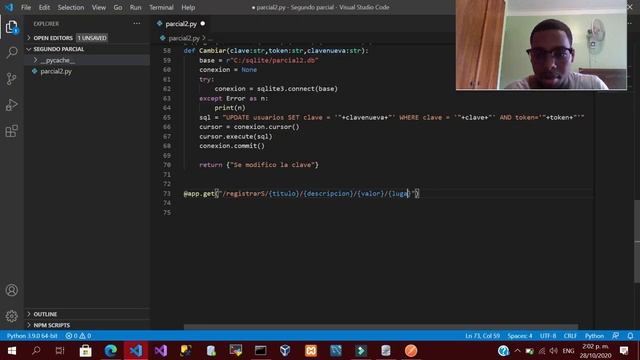Open the Explorer view in activity bar
Image resolution: width=640 pixels, height=360 pixels.
pyautogui.click(x=11, y=27)
